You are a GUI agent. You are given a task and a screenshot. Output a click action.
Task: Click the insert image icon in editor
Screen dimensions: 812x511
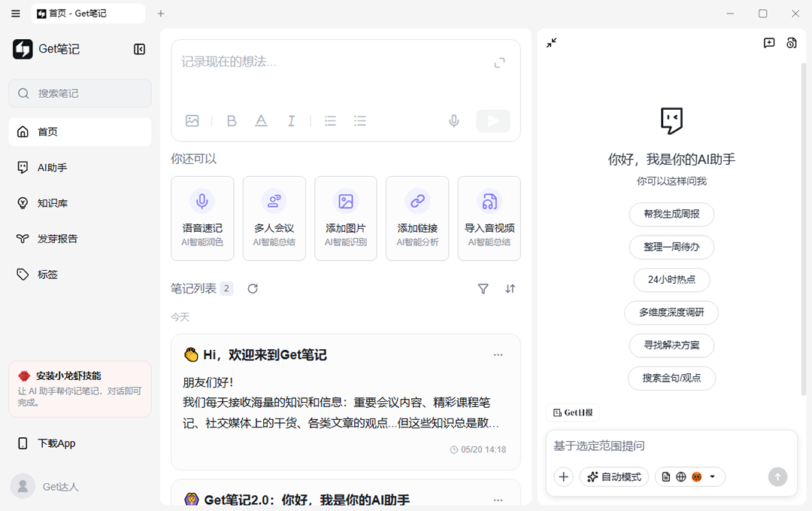[192, 120]
